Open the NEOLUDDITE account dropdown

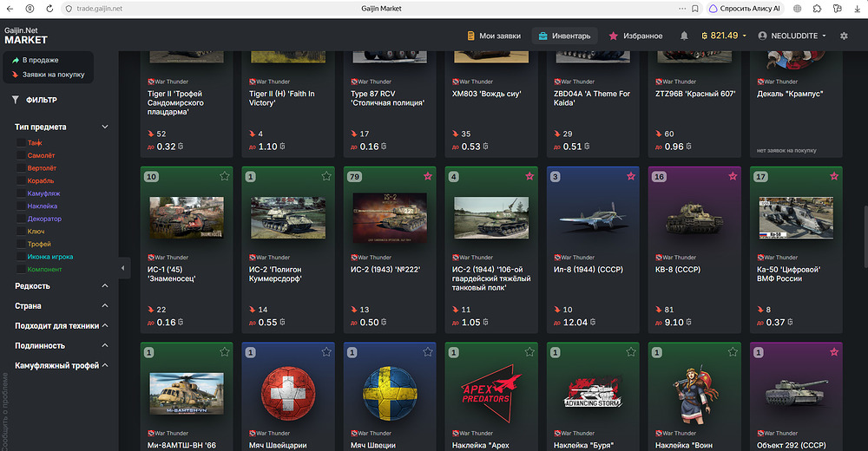coord(792,36)
